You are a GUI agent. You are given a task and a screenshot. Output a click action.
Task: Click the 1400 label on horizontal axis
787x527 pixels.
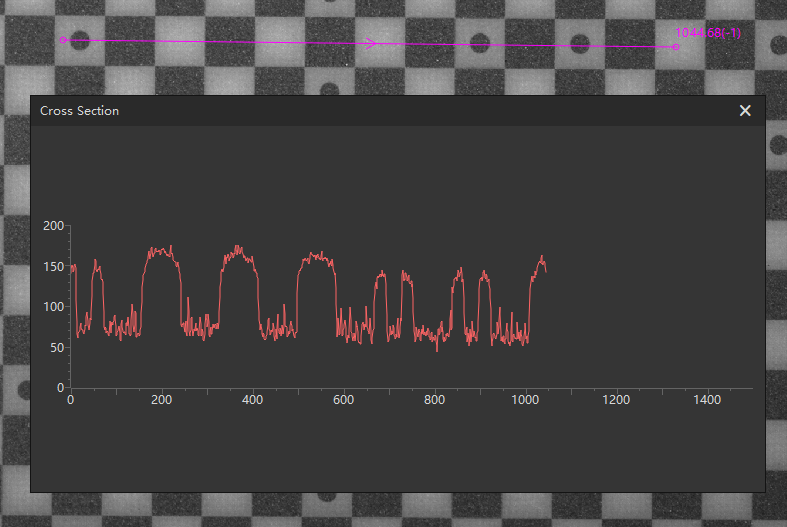(x=707, y=400)
